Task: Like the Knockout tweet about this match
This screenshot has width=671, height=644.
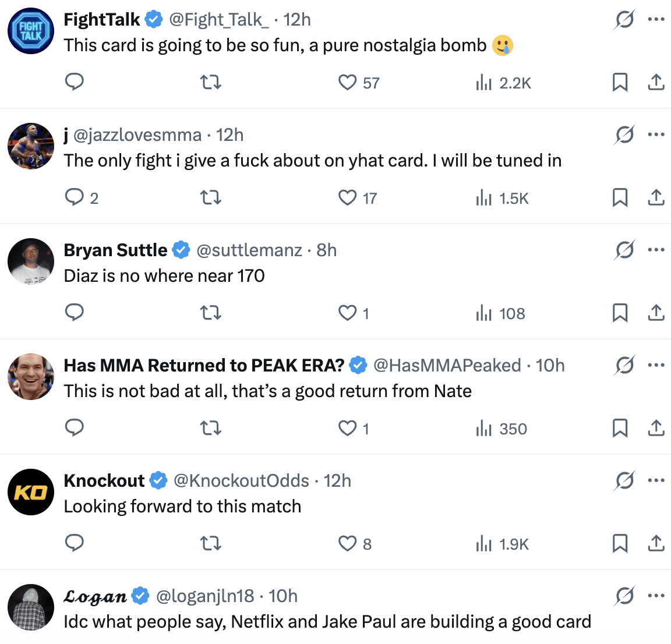Action: (x=348, y=544)
